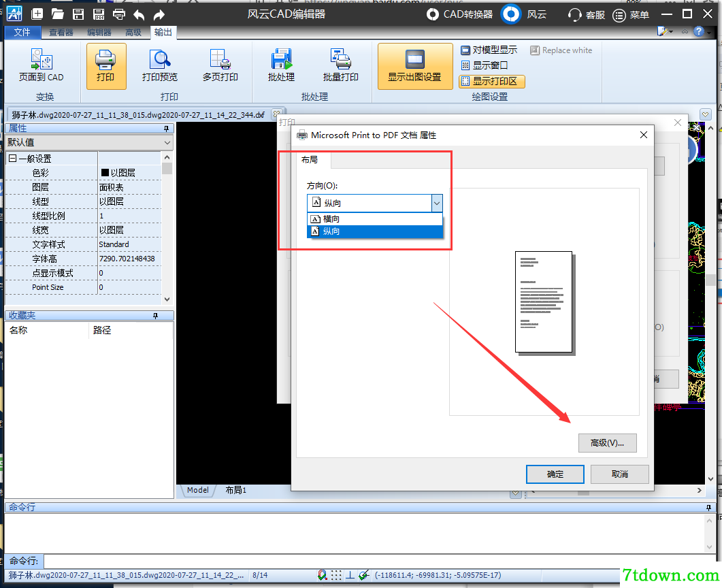
Task: Open the 方向 orientation combo box arrow
Action: [x=437, y=203]
